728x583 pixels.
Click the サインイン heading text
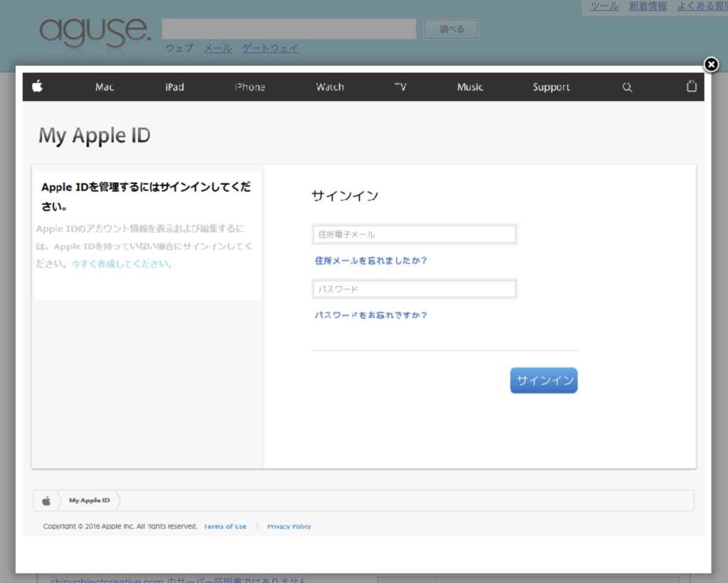click(345, 196)
